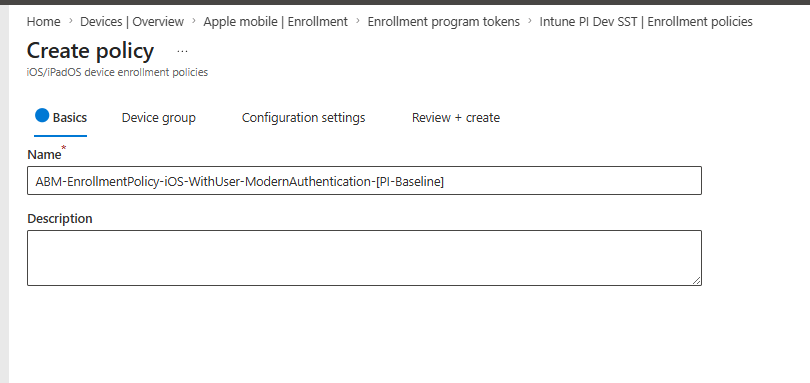Go to the Review + create tab

tap(456, 118)
